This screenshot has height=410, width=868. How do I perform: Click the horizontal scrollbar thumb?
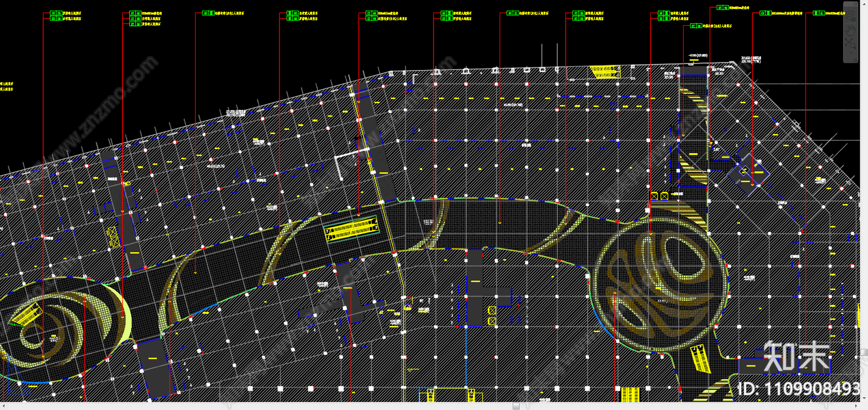[516, 406]
